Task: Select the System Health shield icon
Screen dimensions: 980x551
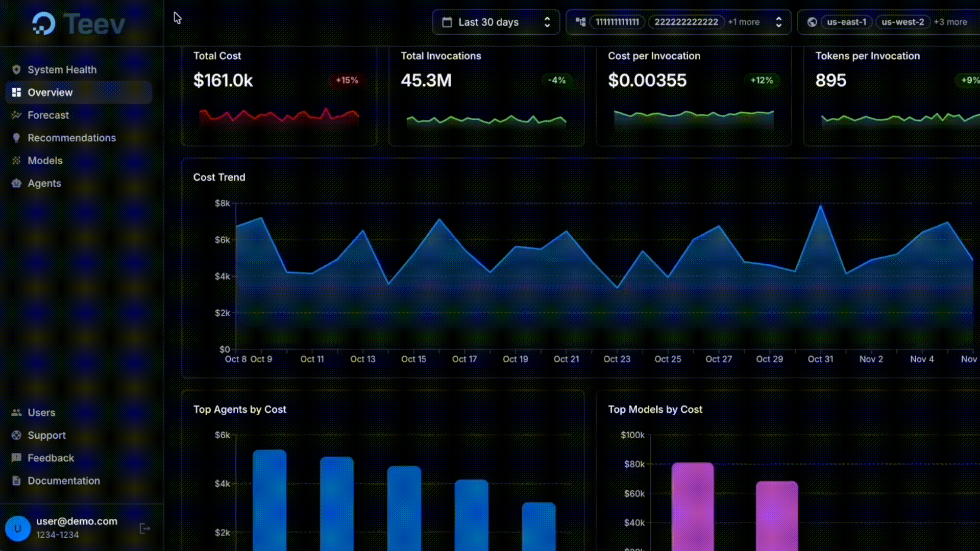Action: point(17,69)
